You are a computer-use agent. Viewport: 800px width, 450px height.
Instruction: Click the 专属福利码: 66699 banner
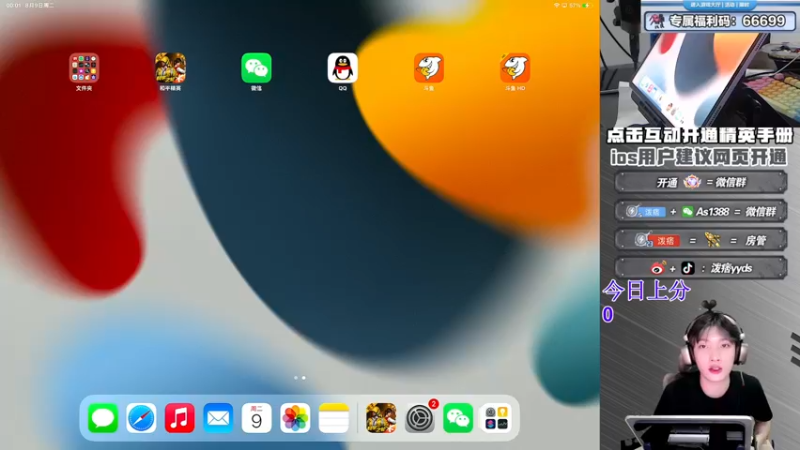coord(719,21)
